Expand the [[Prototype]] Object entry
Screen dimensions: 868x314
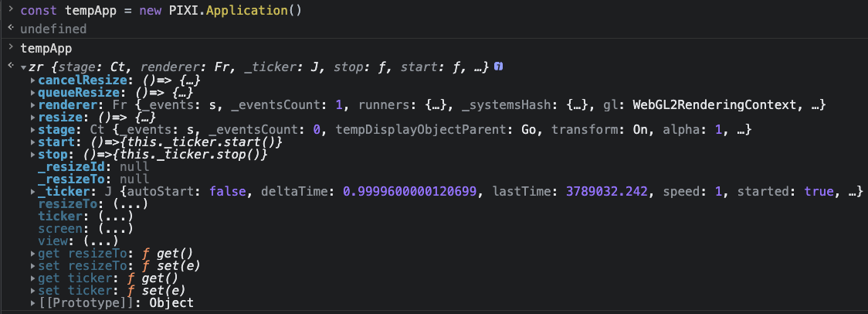(34, 303)
